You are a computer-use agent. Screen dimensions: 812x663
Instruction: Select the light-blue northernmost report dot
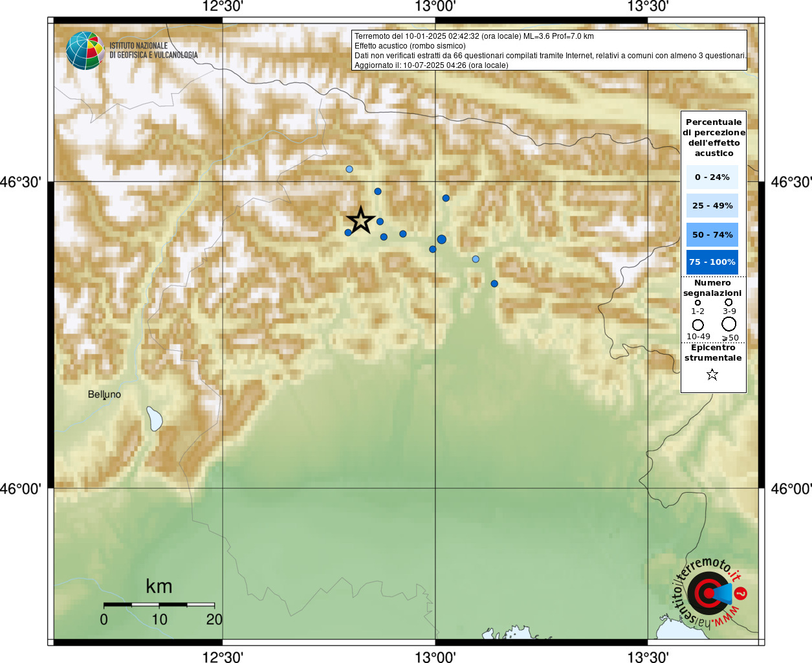tap(349, 169)
